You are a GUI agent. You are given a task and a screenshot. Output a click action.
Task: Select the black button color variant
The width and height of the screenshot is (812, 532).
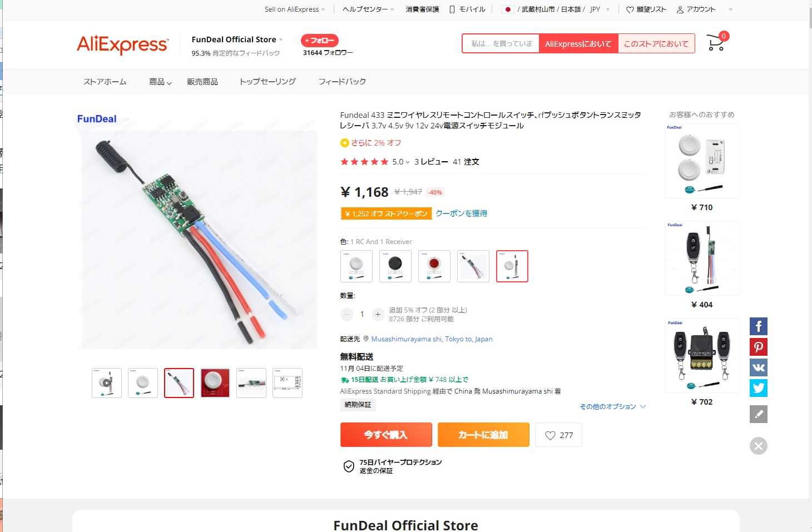[395, 266]
